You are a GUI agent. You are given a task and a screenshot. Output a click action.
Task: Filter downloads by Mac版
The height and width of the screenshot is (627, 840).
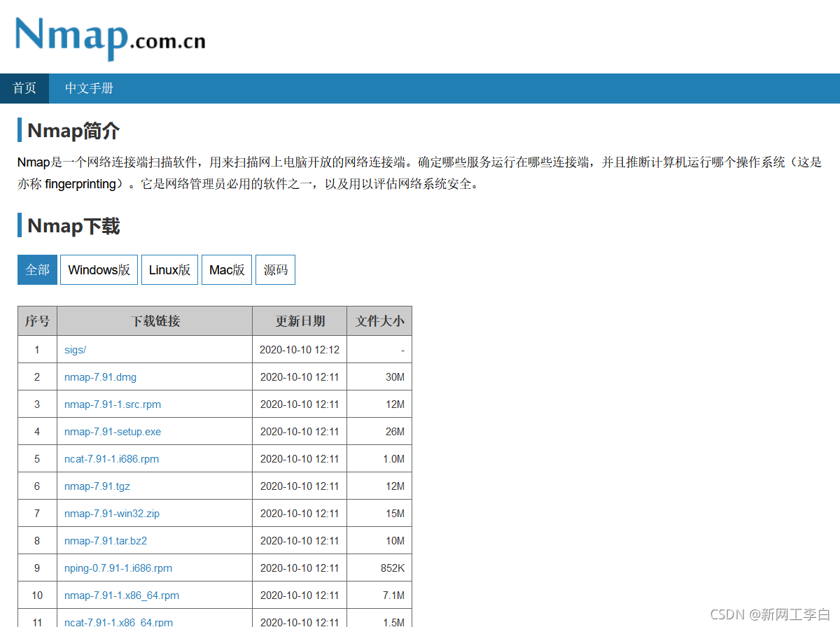point(227,270)
